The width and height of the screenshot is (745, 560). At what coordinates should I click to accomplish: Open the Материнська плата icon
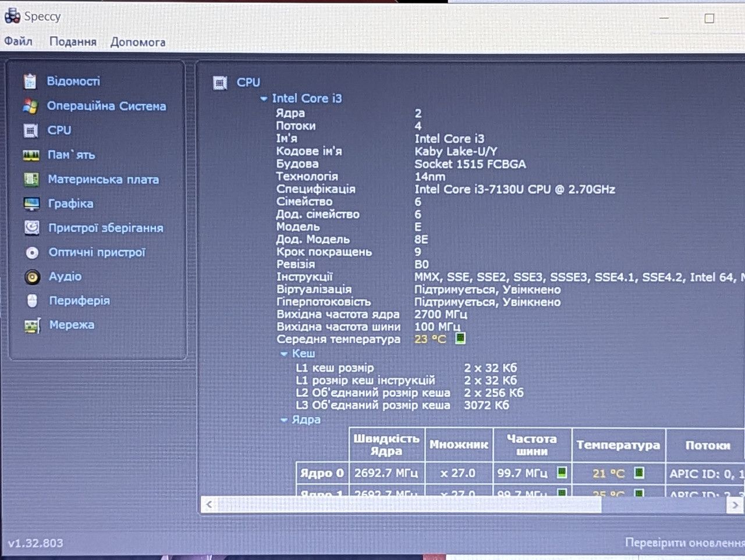point(31,180)
